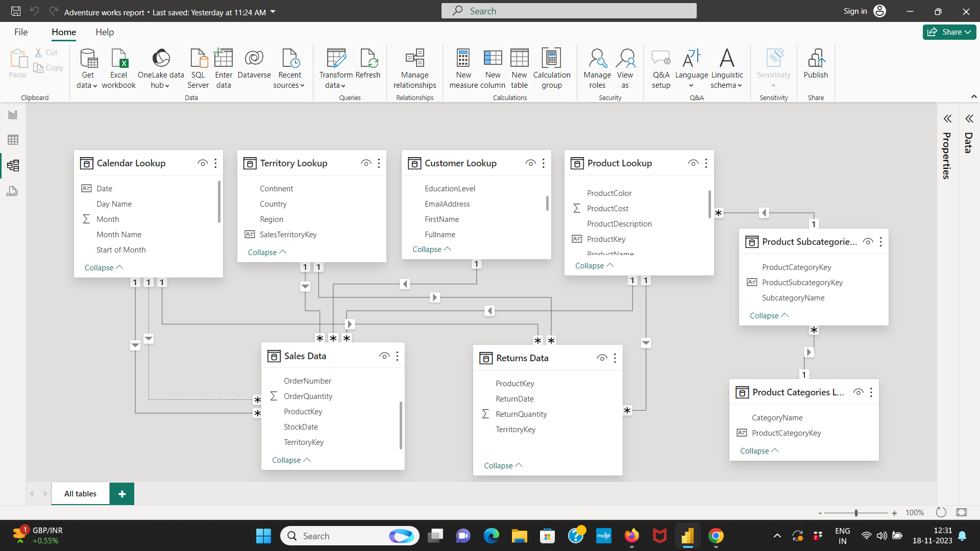The width and height of the screenshot is (980, 551).
Task: Click the Share button
Action: click(x=949, y=32)
